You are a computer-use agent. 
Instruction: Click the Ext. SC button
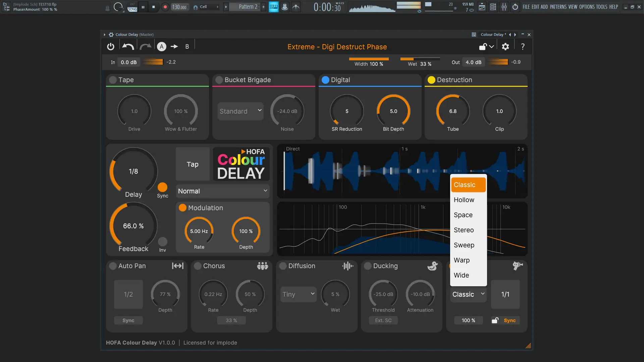[x=383, y=320]
